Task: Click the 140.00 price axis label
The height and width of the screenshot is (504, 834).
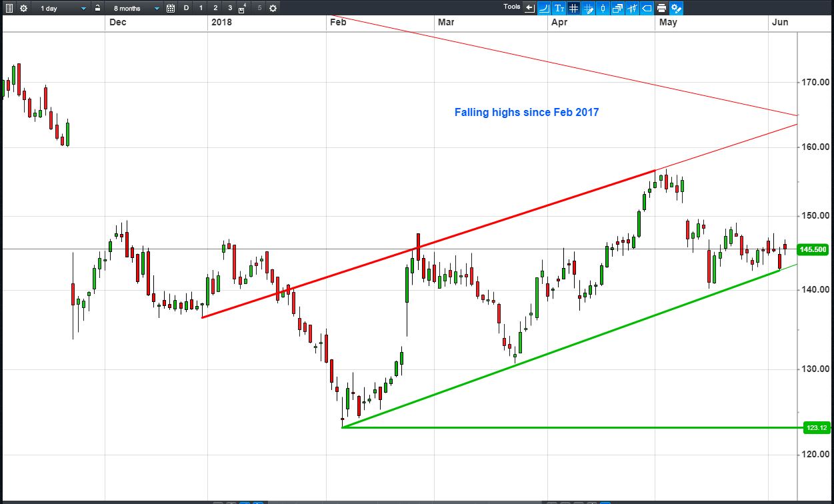Action: click(x=815, y=289)
